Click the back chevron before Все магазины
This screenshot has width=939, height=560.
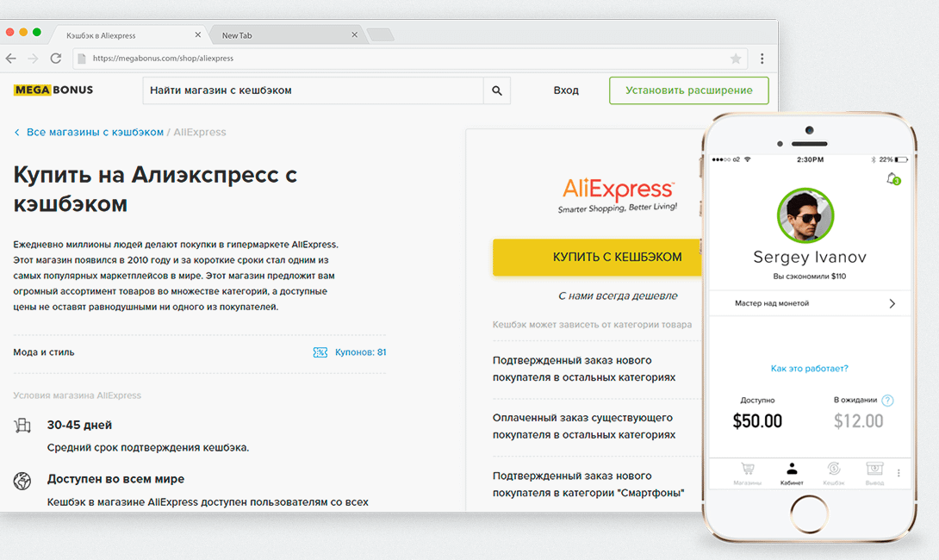pos(16,133)
